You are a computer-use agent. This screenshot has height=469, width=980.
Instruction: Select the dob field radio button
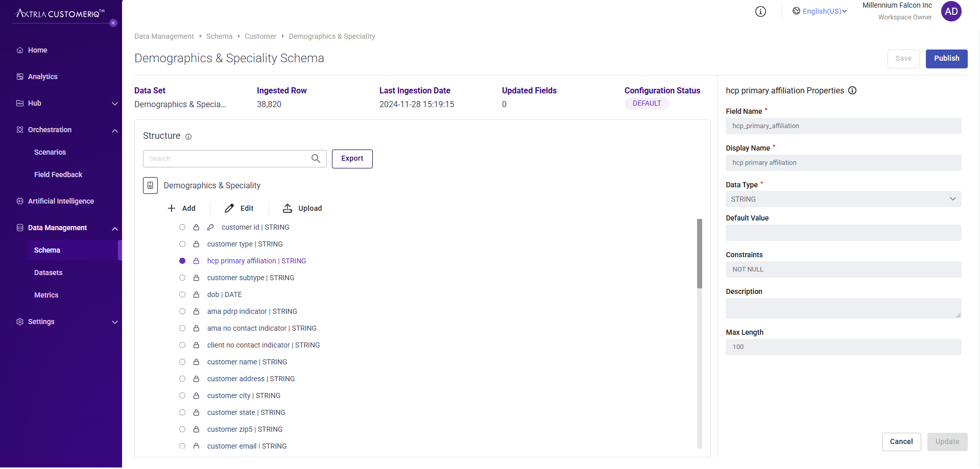[182, 294]
